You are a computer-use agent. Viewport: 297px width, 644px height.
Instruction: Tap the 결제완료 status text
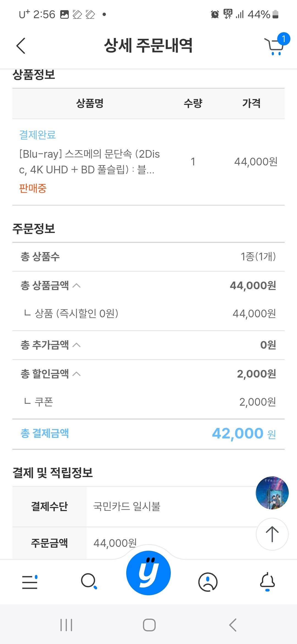click(x=38, y=135)
